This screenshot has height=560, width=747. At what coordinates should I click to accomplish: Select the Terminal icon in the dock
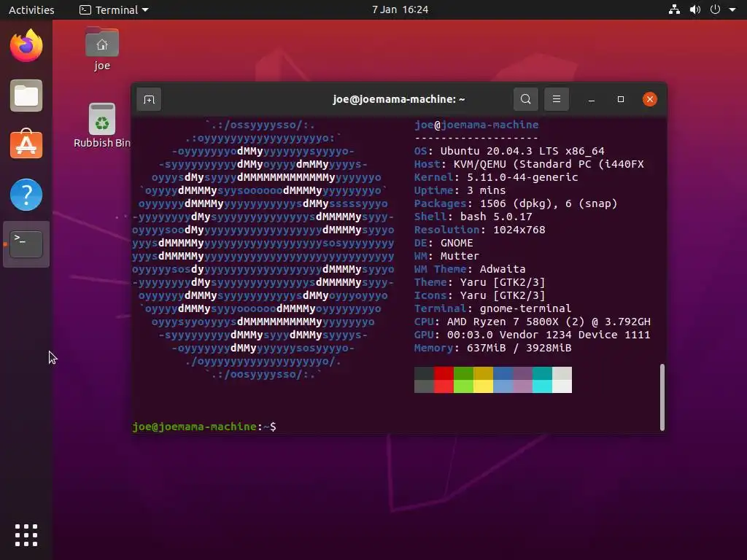pyautogui.click(x=26, y=244)
